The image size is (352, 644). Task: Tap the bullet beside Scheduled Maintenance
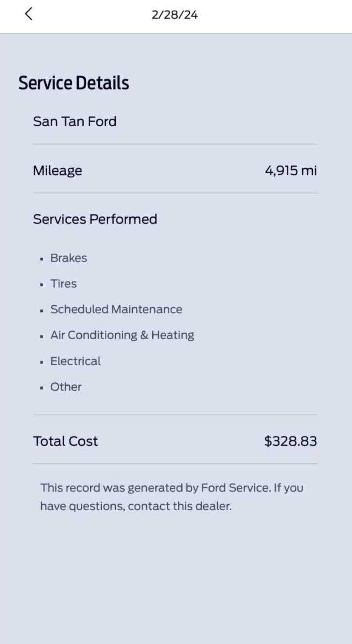pyautogui.click(x=41, y=310)
